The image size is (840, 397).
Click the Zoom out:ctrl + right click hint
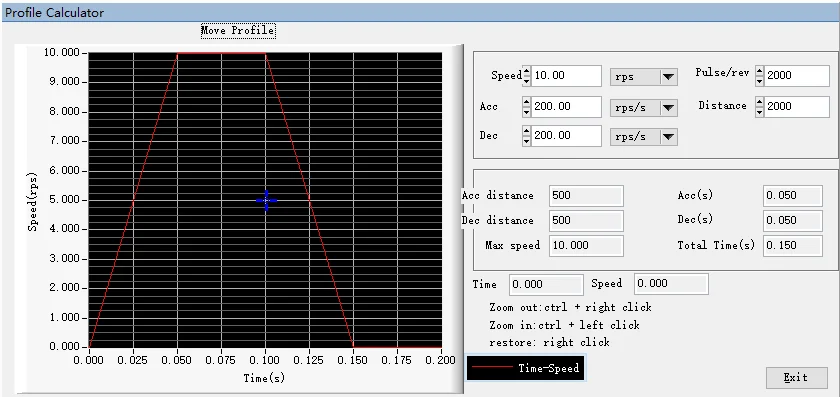(x=571, y=308)
